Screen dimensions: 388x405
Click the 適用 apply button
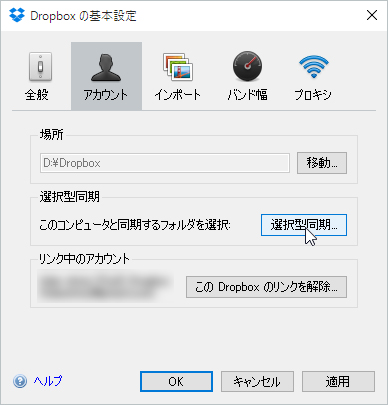pos(338,381)
